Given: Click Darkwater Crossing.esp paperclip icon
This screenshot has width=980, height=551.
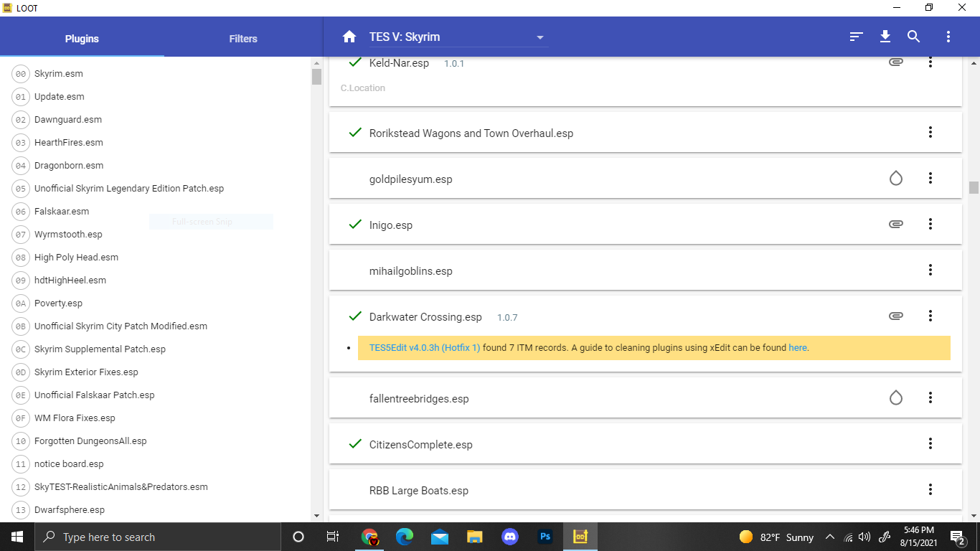Looking at the screenshot, I should coord(895,316).
